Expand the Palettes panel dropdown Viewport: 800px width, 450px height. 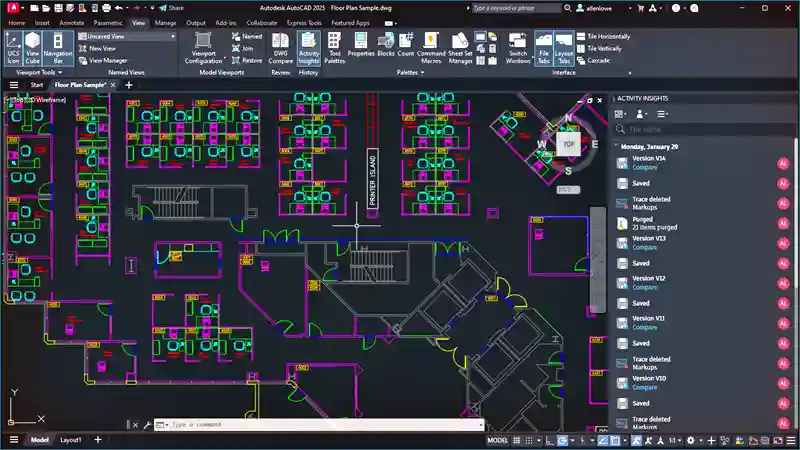[x=410, y=72]
